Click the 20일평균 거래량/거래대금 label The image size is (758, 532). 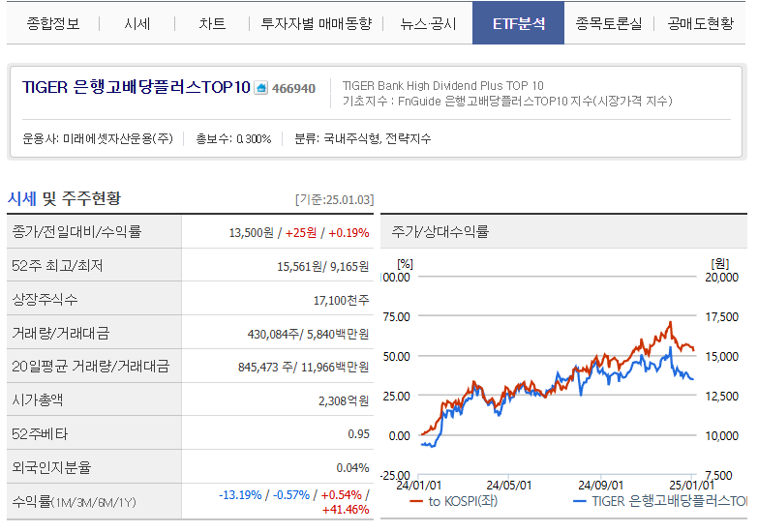[x=90, y=366]
